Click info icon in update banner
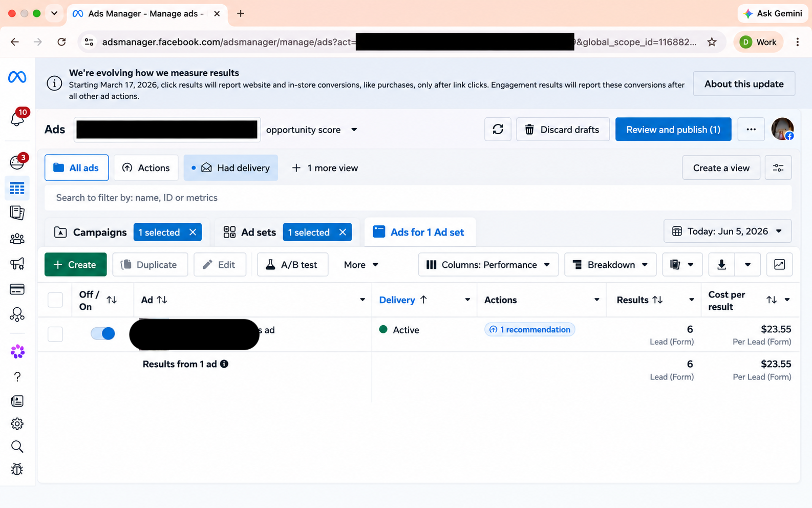This screenshot has height=508, width=812. [x=54, y=83]
